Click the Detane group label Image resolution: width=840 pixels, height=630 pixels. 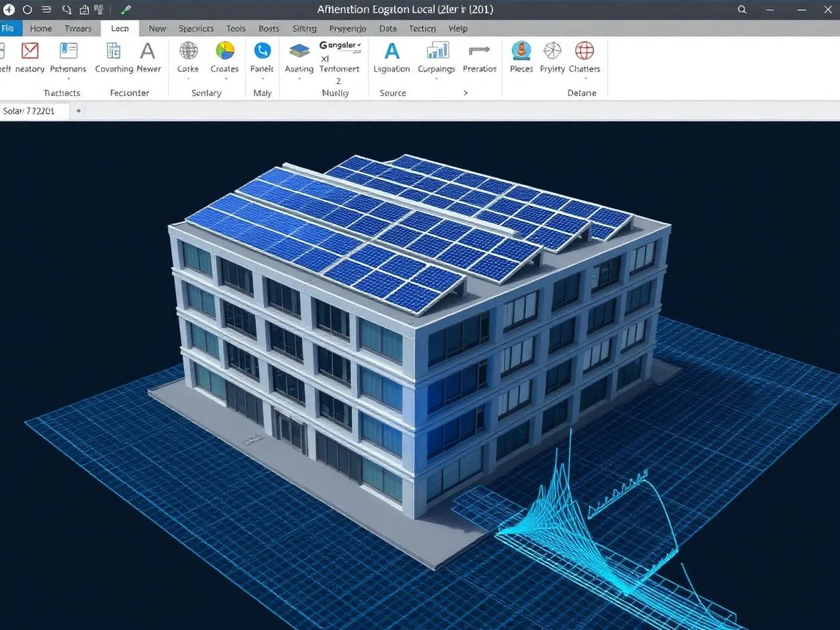point(582,93)
